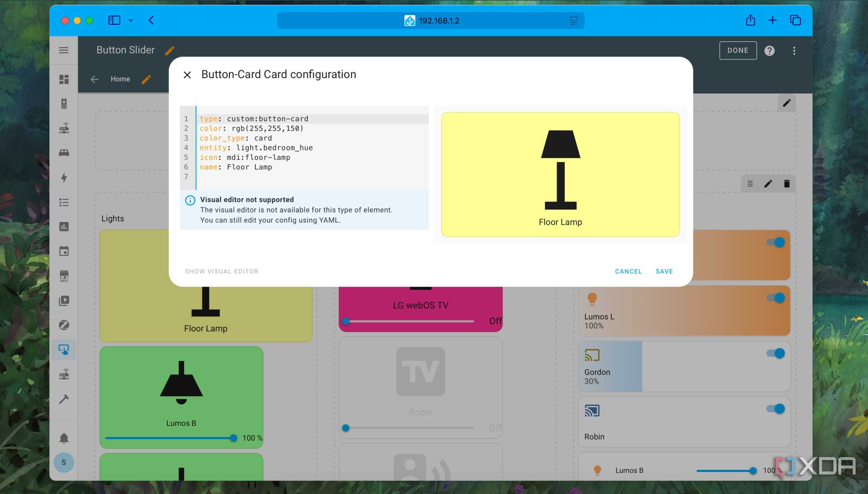Open the user profile S avatar
868x494 pixels.
[64, 462]
